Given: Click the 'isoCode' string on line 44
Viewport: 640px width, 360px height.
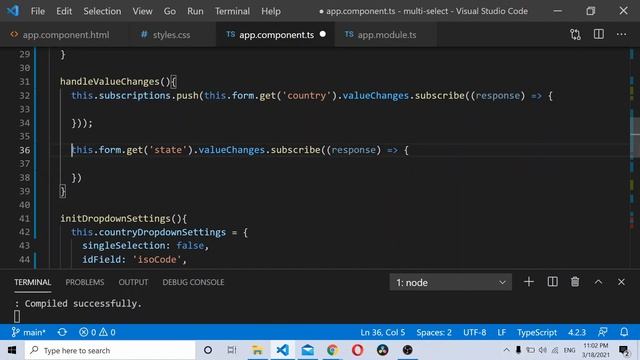Looking at the screenshot, I should click(157, 260).
